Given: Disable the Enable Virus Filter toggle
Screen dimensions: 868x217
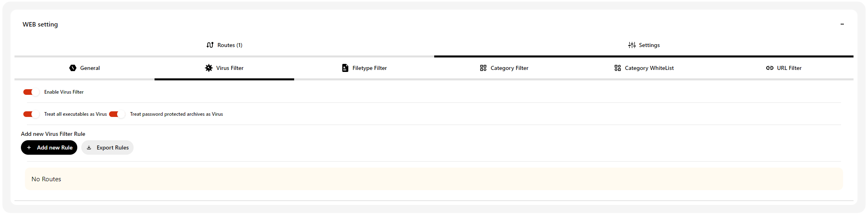Looking at the screenshot, I should click(31, 92).
